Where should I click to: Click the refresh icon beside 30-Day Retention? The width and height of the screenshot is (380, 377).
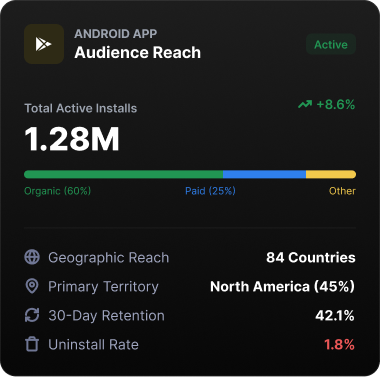coord(32,315)
